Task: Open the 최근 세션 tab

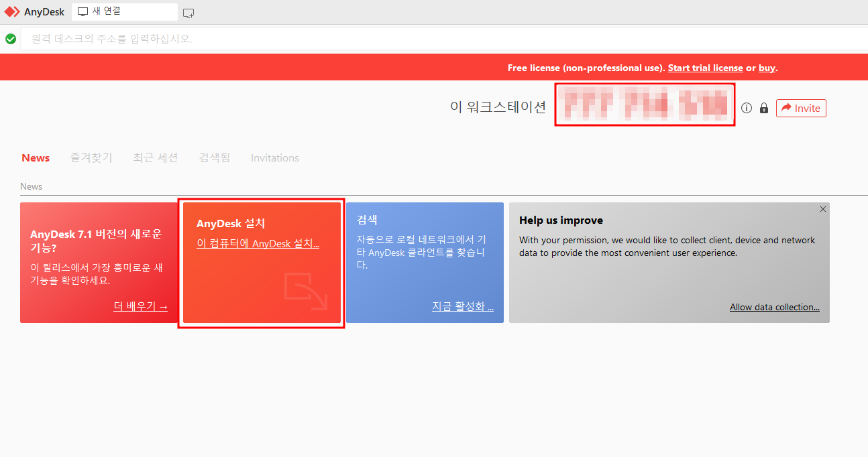Action: click(156, 158)
